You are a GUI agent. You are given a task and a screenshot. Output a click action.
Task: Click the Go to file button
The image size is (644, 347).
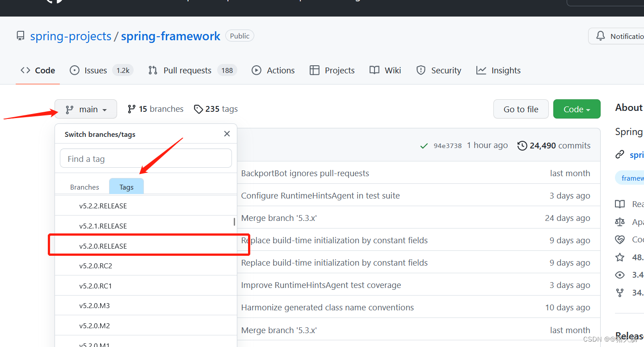click(521, 109)
